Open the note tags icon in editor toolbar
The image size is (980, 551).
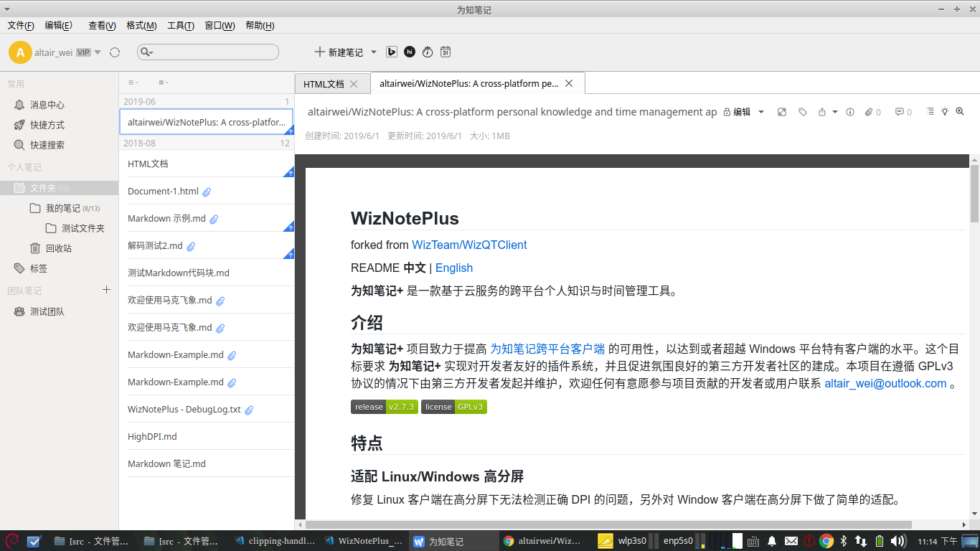802,112
